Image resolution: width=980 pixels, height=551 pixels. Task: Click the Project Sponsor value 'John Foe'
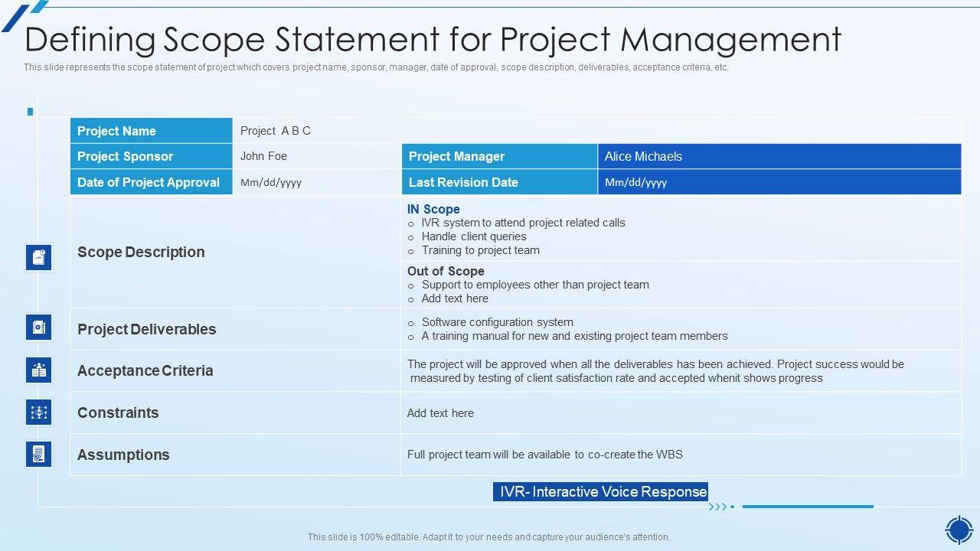[x=263, y=156]
